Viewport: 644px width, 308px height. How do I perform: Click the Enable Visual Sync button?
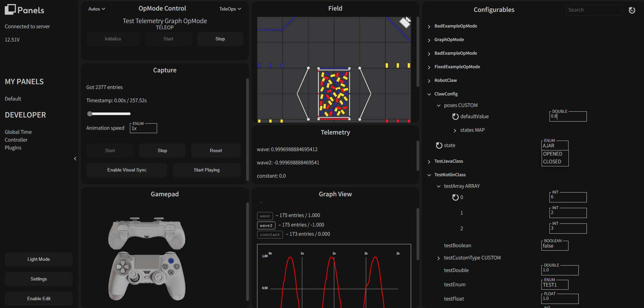click(127, 170)
